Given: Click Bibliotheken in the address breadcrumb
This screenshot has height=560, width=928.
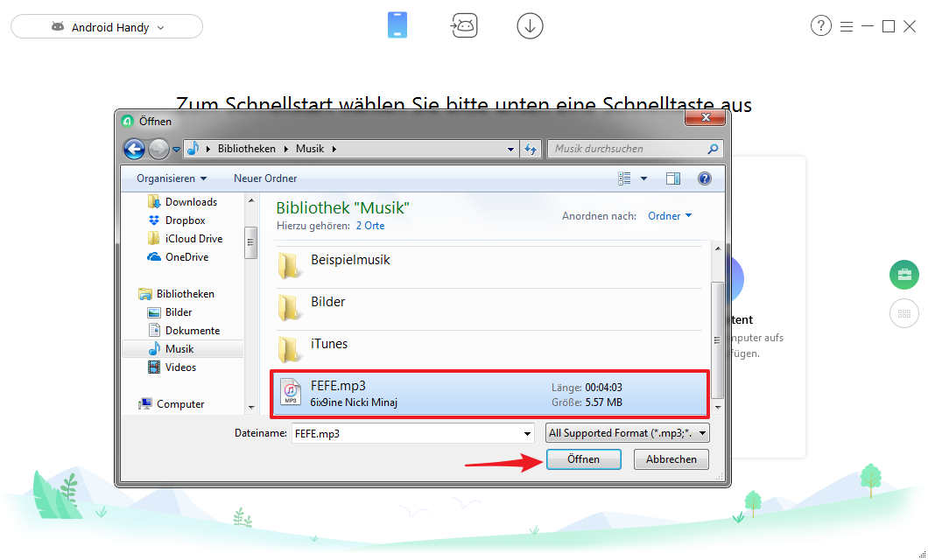Looking at the screenshot, I should [247, 149].
